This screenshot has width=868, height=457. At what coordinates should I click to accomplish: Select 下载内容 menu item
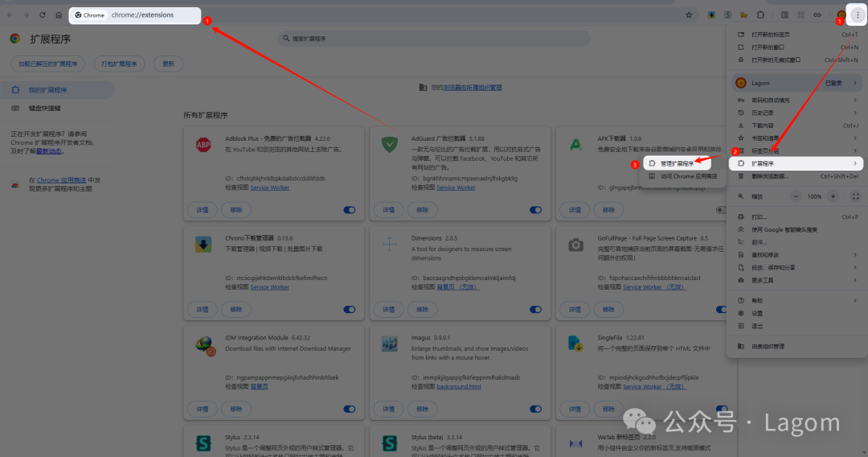coord(797,126)
